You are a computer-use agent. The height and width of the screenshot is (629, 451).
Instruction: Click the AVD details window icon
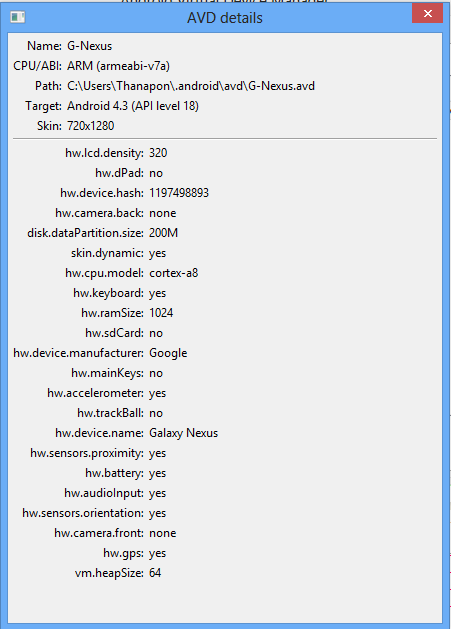coord(18,17)
